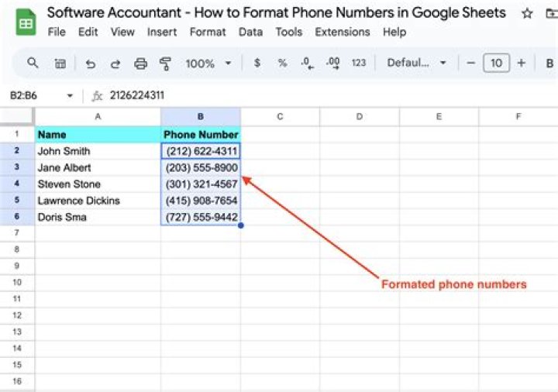Open the Edit menu
Viewport: 558px width, 392px height.
(x=88, y=32)
